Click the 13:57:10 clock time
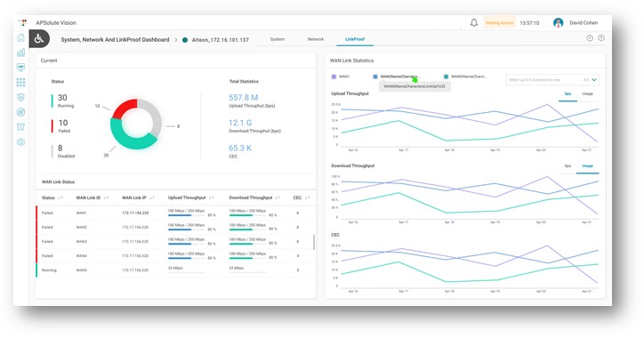Screen dimensions: 644x338 click(529, 23)
